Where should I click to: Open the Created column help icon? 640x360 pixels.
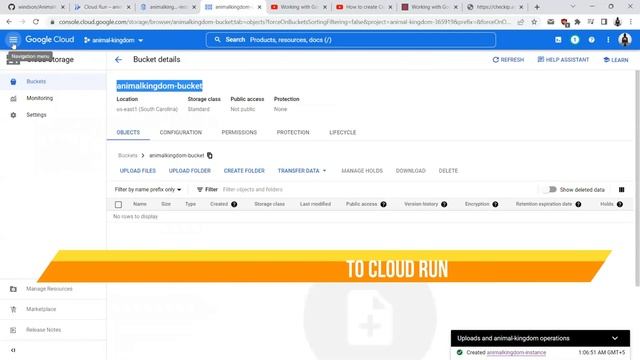coord(234,204)
